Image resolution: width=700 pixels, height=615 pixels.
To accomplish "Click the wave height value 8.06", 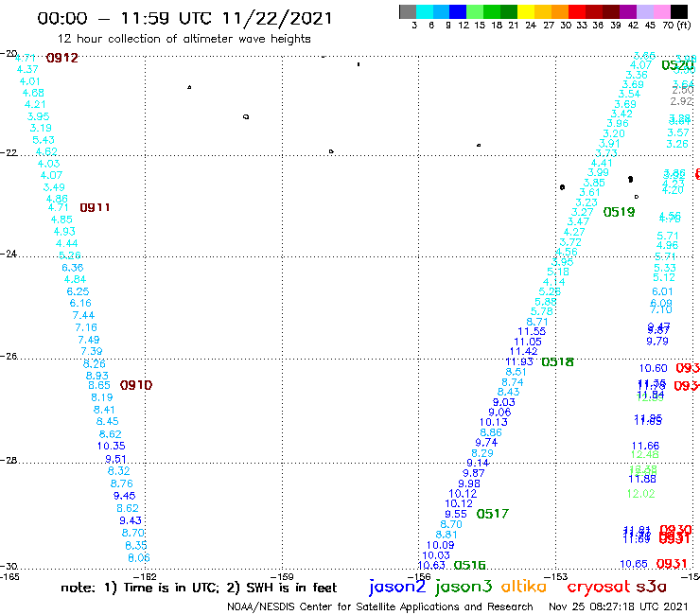I will coord(139,558).
